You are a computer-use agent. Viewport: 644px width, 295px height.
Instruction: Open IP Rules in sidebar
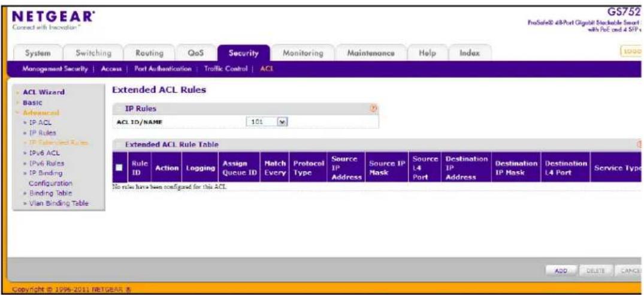click(43, 133)
